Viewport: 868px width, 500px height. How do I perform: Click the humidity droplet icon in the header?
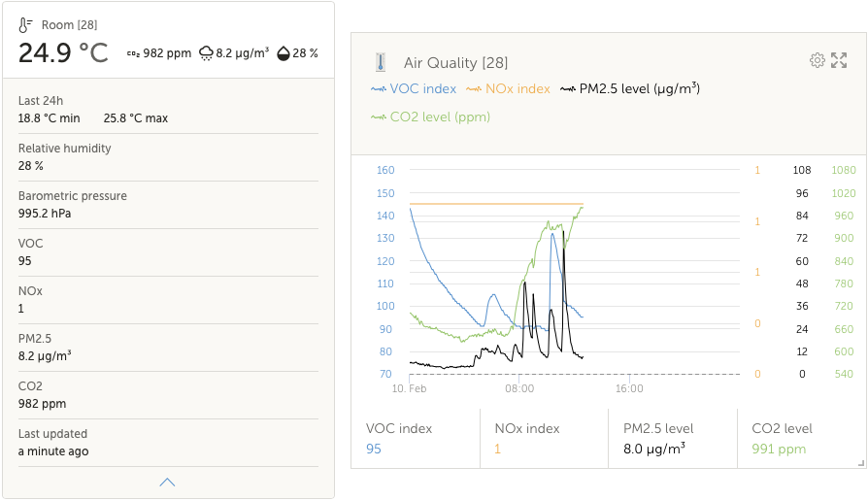pos(284,53)
